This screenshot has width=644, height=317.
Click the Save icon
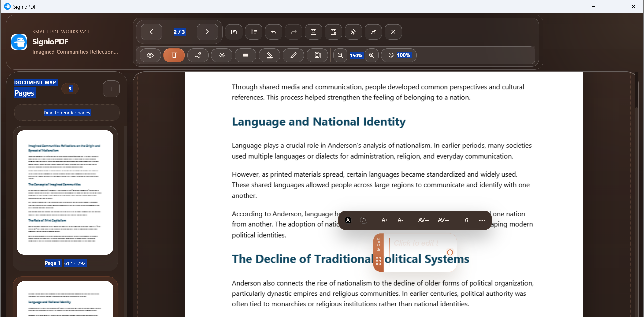coord(313,32)
